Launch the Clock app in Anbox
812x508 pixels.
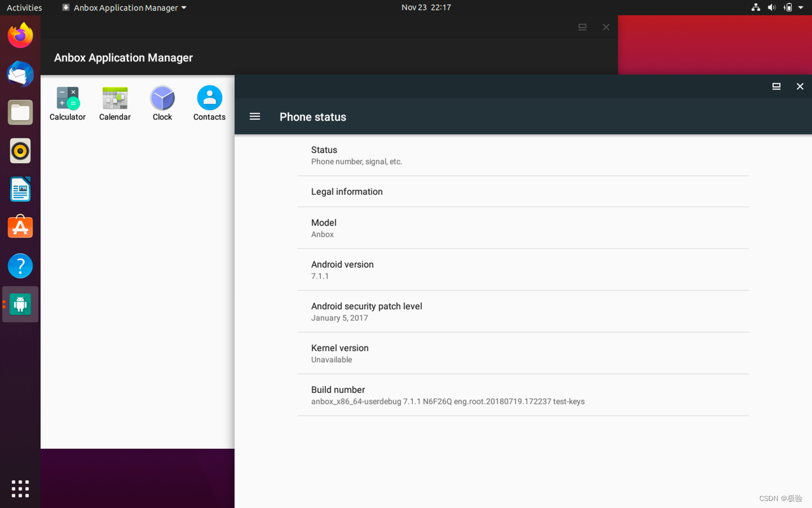[x=162, y=103]
